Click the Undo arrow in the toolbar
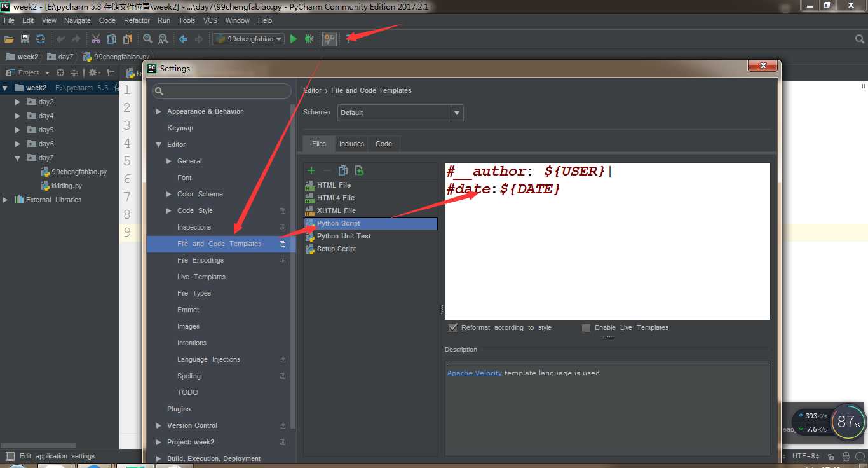868x468 pixels. [61, 39]
